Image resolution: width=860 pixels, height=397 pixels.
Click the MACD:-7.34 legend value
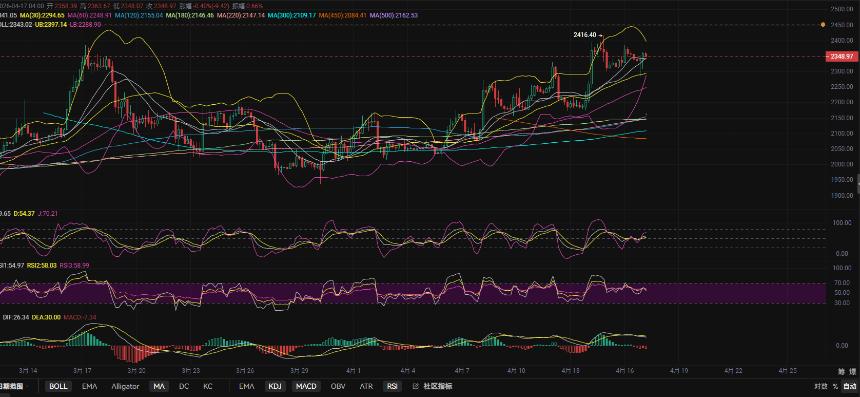click(x=80, y=317)
